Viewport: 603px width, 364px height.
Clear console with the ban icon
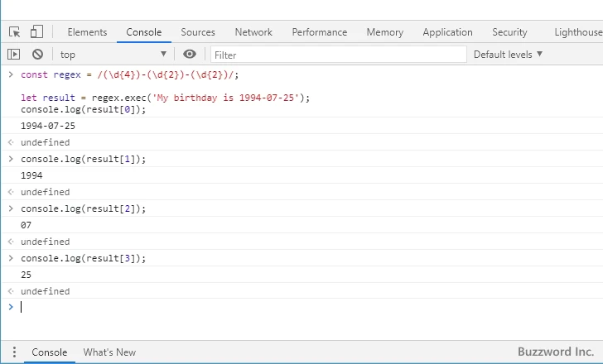click(x=37, y=55)
